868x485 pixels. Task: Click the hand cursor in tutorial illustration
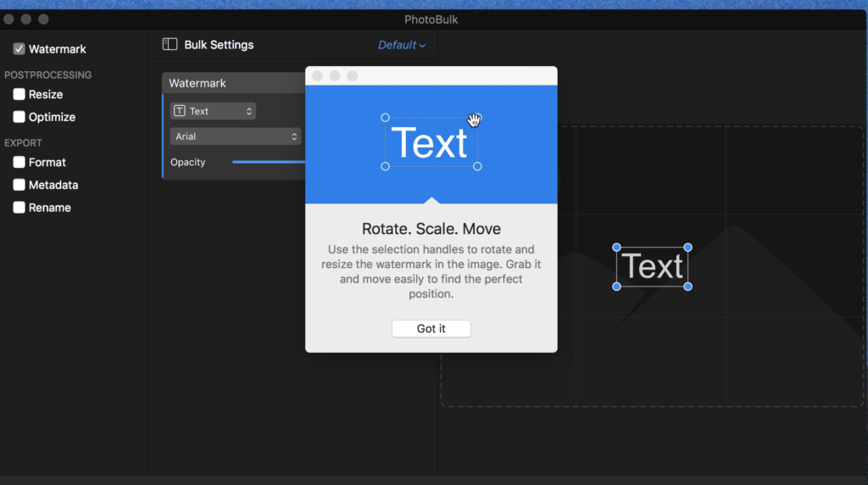click(475, 120)
